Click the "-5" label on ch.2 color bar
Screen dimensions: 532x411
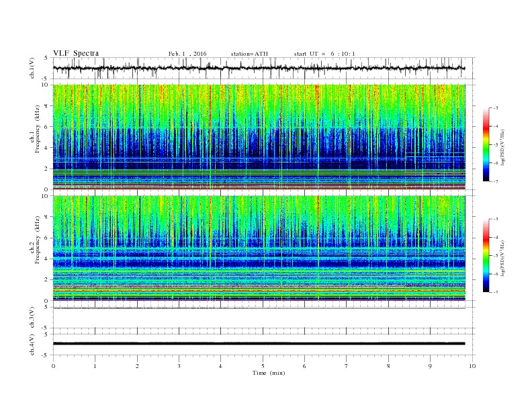point(495,255)
